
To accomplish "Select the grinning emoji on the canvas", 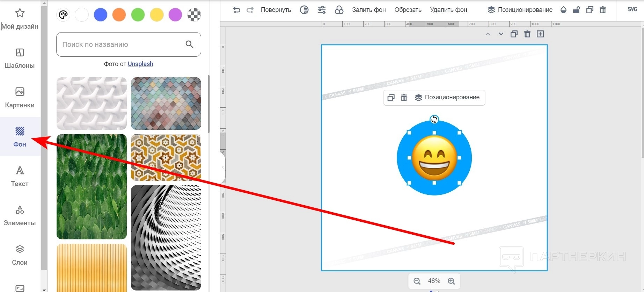I will (434, 158).
